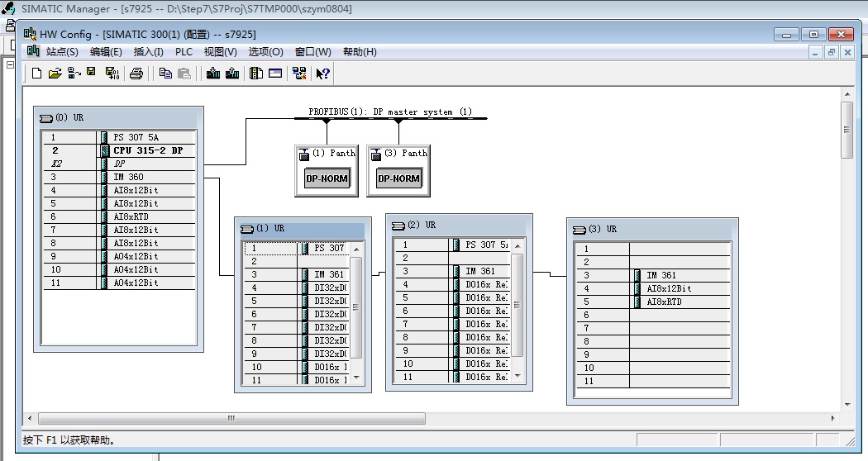The width and height of the screenshot is (868, 461).
Task: Click scroll-up arrow in rack (1) list
Action: pyautogui.click(x=356, y=249)
